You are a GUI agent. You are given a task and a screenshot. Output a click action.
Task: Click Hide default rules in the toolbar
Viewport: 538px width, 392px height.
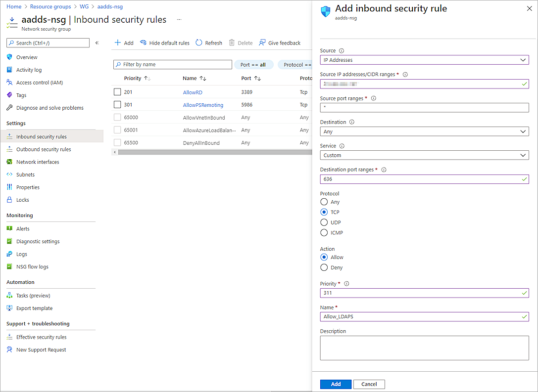(164, 43)
